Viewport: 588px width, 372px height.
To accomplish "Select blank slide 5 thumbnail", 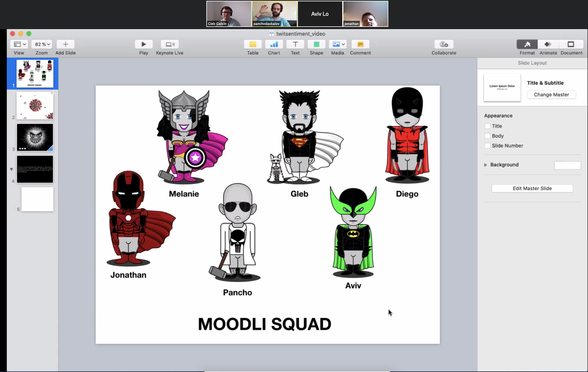I will [37, 199].
